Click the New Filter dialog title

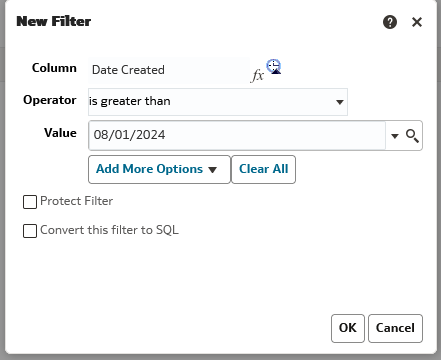54,22
